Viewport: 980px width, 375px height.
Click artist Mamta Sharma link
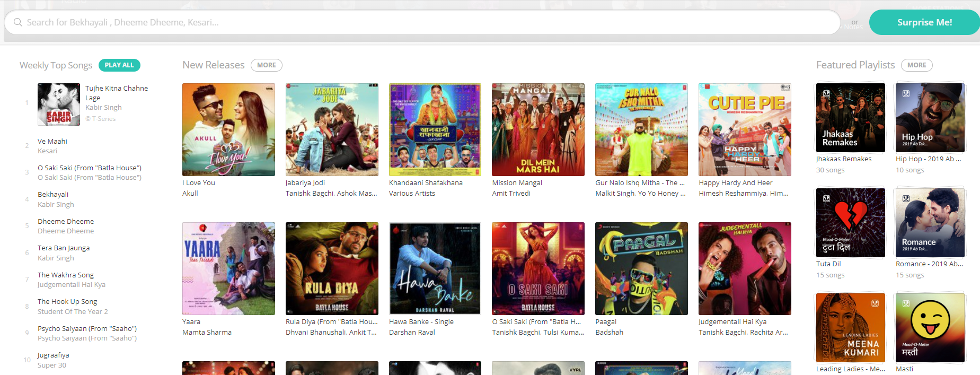tap(207, 332)
